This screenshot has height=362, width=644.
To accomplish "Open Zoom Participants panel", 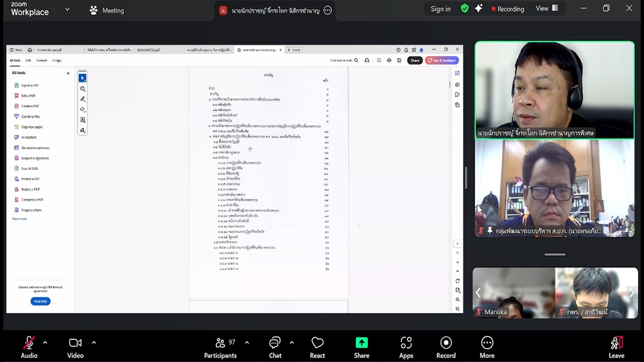I will 220,347.
